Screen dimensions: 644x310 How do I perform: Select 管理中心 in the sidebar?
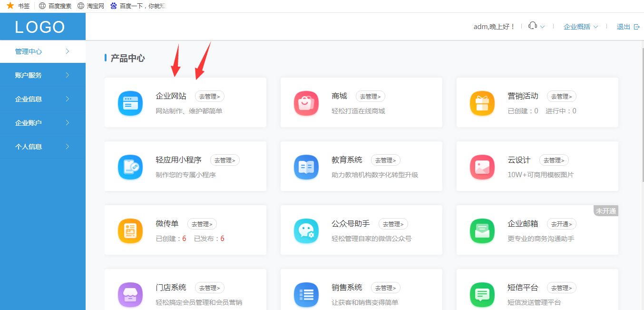click(x=43, y=51)
